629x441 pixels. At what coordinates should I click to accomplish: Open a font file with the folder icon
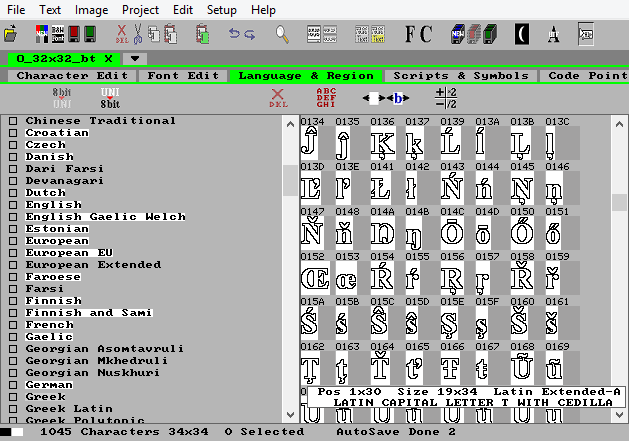[11, 34]
